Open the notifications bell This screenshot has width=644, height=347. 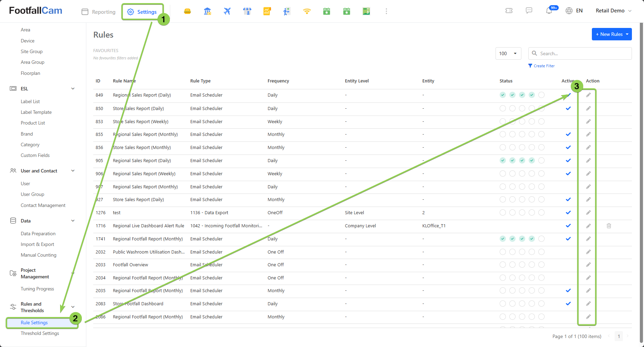(x=549, y=11)
